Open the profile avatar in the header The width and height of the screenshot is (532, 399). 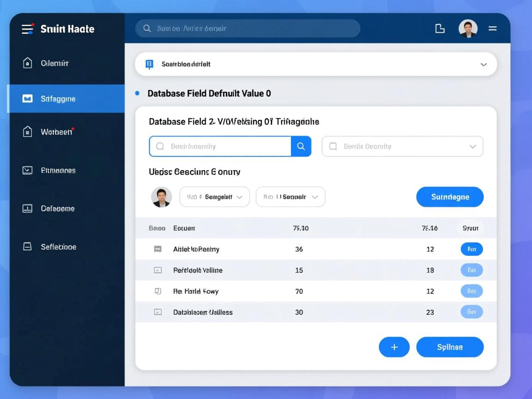tap(467, 29)
